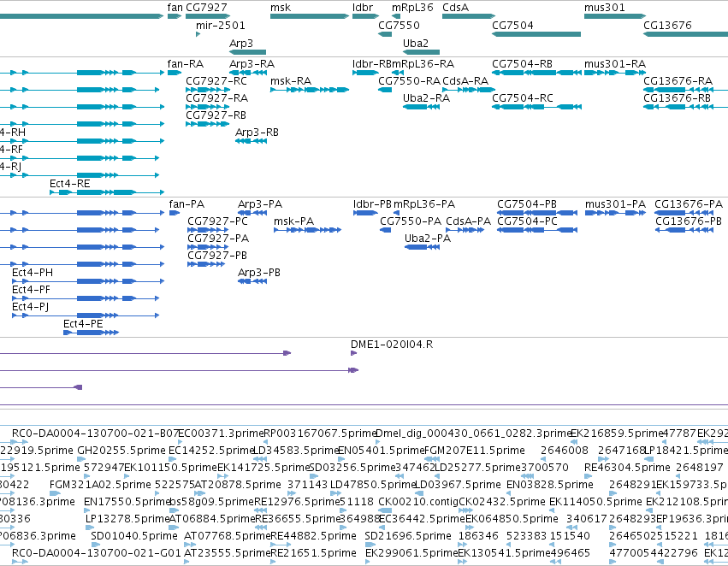Click the fan-RA transcript label
The image size is (728, 566).
click(186, 63)
